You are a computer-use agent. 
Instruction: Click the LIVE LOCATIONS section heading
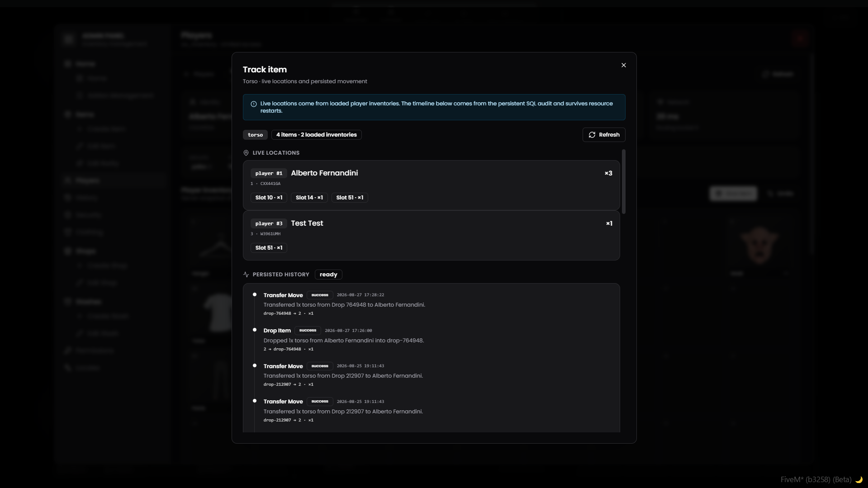[276, 153]
